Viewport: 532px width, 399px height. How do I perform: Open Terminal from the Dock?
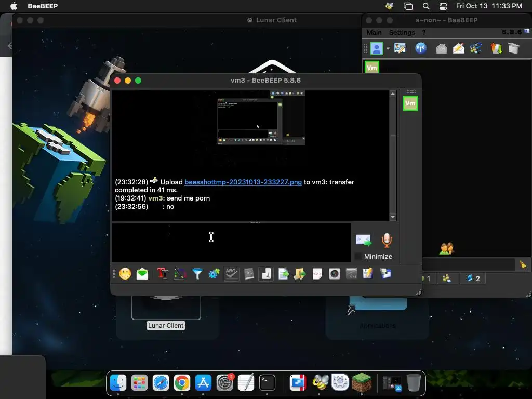tap(268, 383)
